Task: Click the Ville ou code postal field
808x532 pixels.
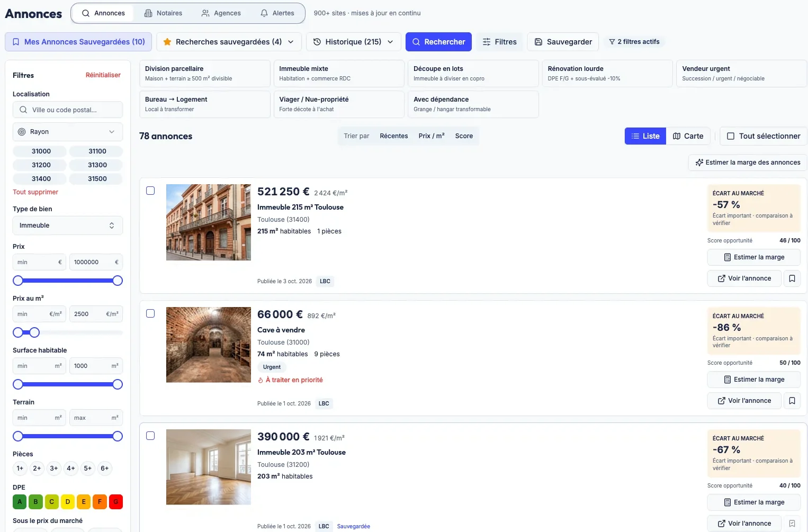Action: (68, 110)
